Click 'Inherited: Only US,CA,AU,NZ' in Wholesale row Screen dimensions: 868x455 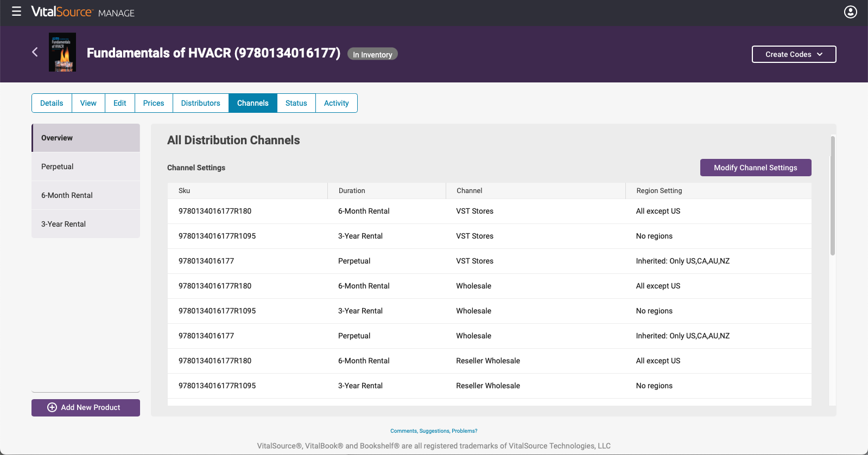tap(683, 336)
